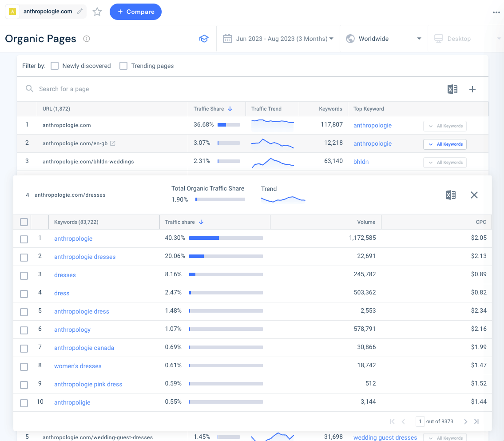This screenshot has width=504, height=441.
Task: Click the top table Keywords column header
Action: (330, 109)
